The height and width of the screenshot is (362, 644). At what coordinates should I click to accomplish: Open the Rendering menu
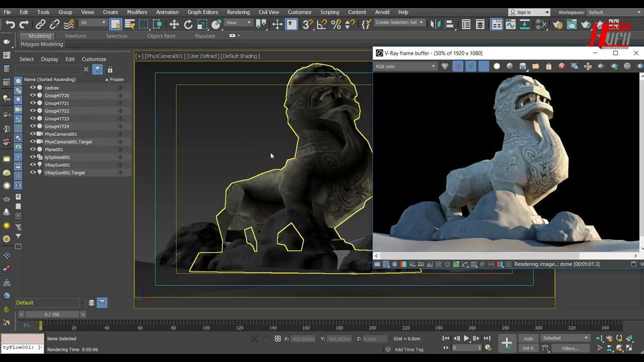pos(238,12)
